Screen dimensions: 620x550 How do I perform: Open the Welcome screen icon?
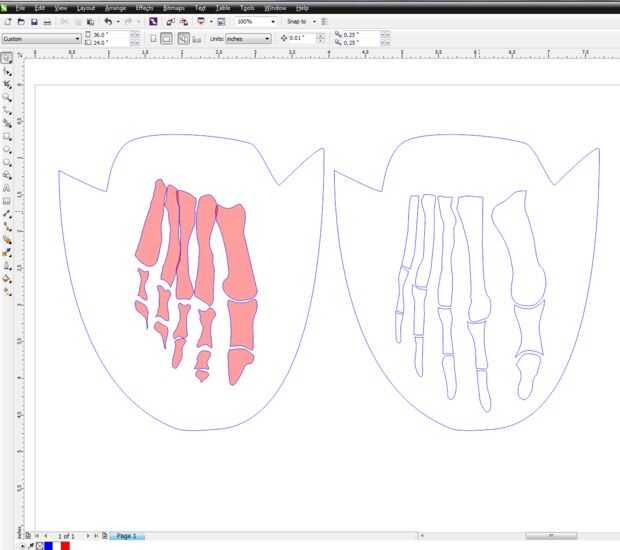tap(221, 22)
